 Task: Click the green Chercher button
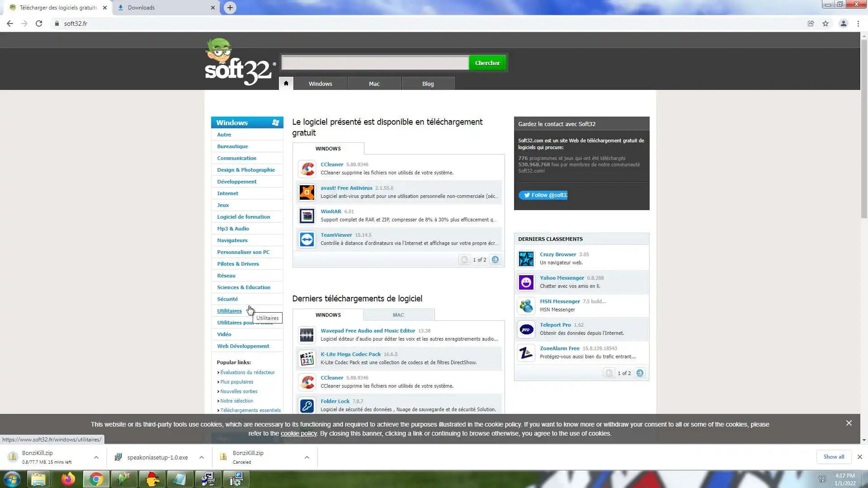tap(487, 63)
